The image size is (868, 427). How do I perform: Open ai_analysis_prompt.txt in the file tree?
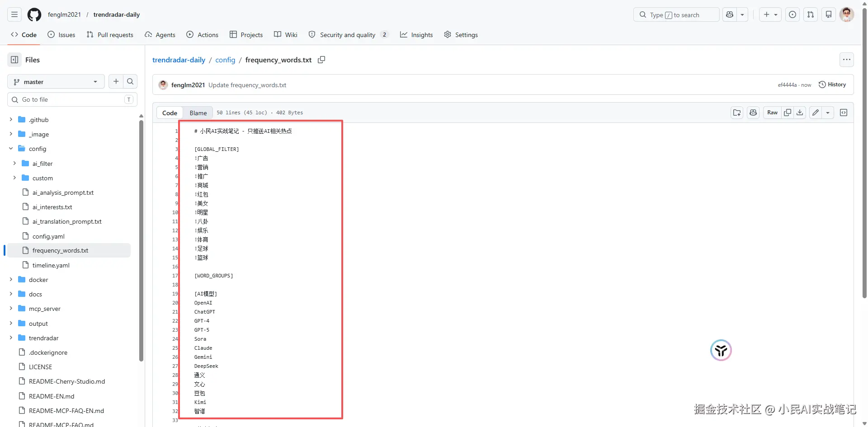pos(63,192)
